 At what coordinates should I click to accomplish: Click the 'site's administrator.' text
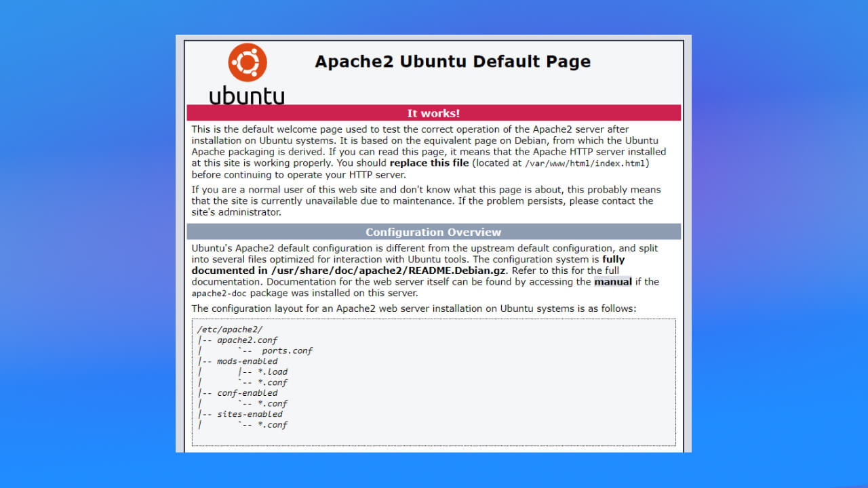point(236,212)
